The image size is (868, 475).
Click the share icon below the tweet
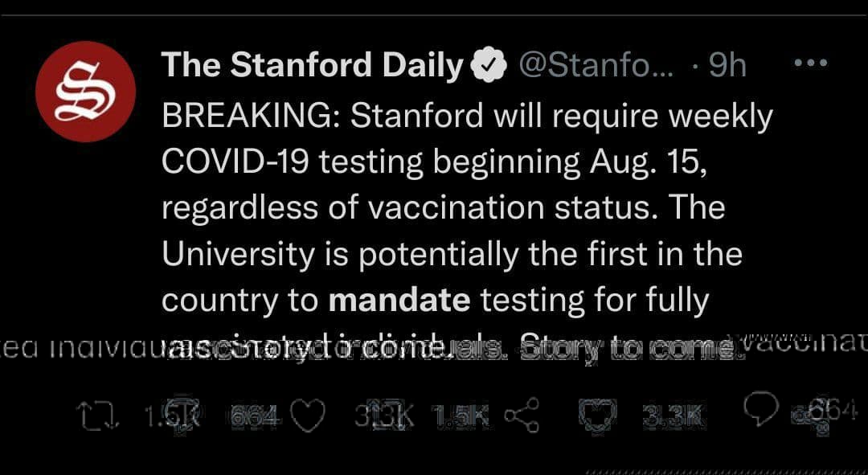pos(521,416)
